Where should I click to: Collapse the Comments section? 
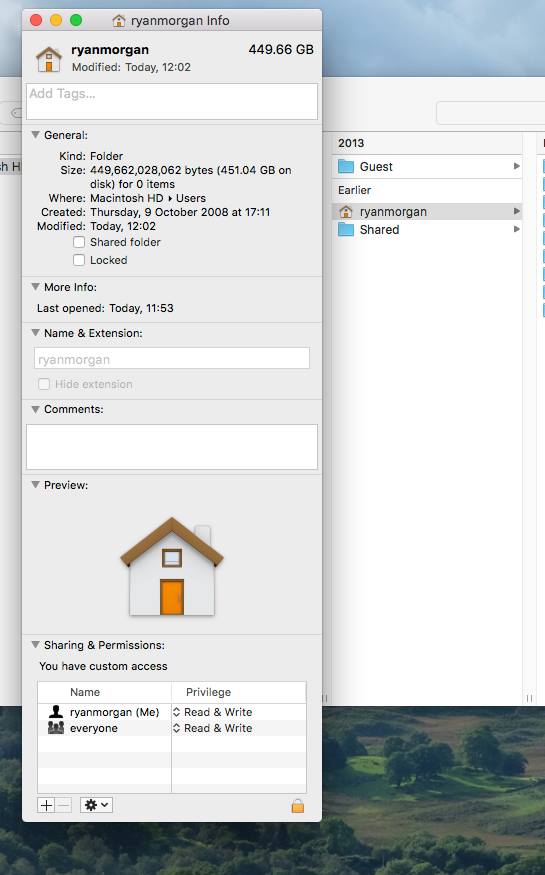[35, 409]
